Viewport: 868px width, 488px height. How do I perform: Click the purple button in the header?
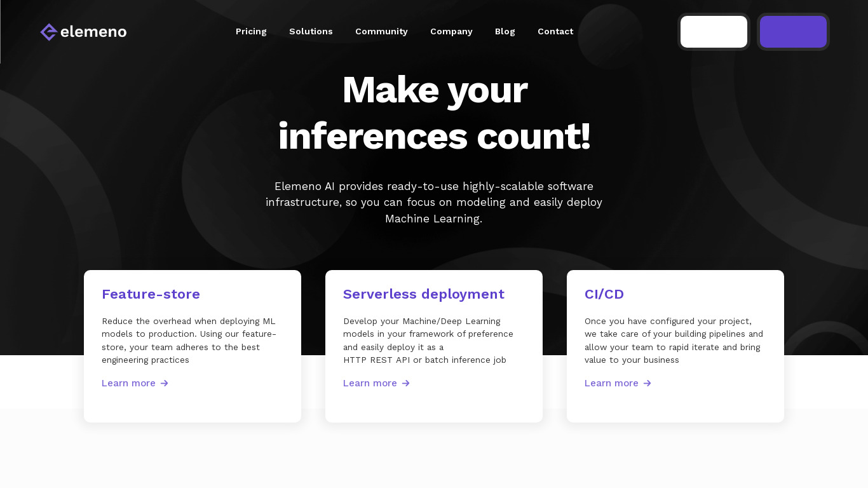tap(793, 32)
